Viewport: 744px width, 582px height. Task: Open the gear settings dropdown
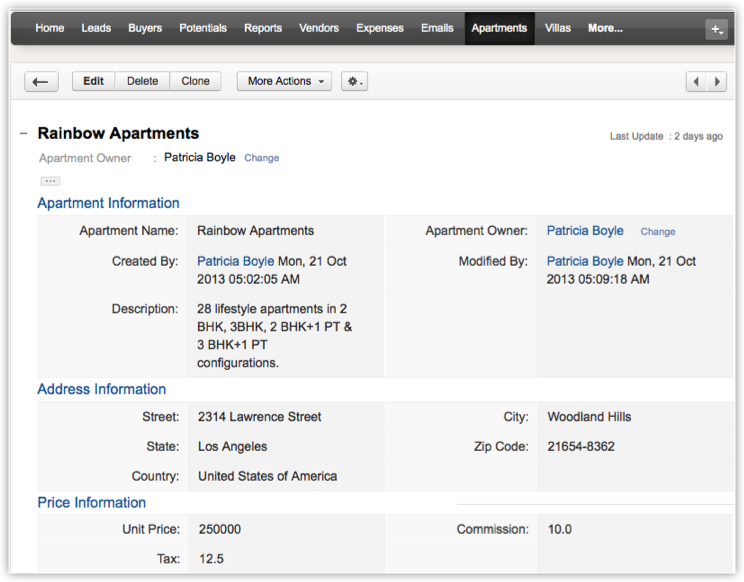pos(354,82)
